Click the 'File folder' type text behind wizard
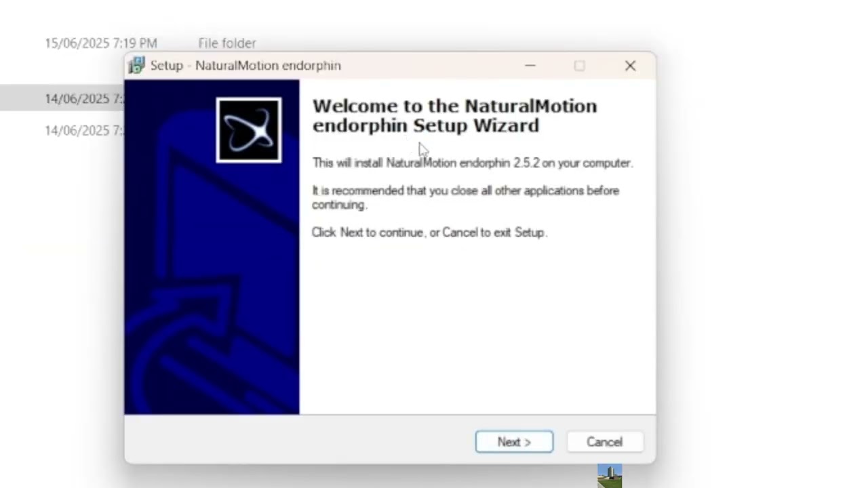 (x=227, y=43)
